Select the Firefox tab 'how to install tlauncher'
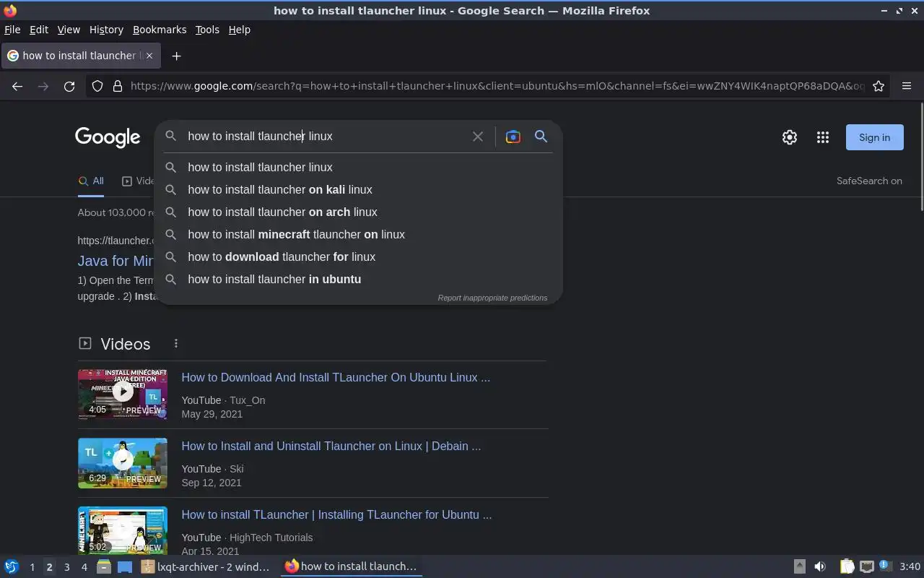 pos(80,56)
